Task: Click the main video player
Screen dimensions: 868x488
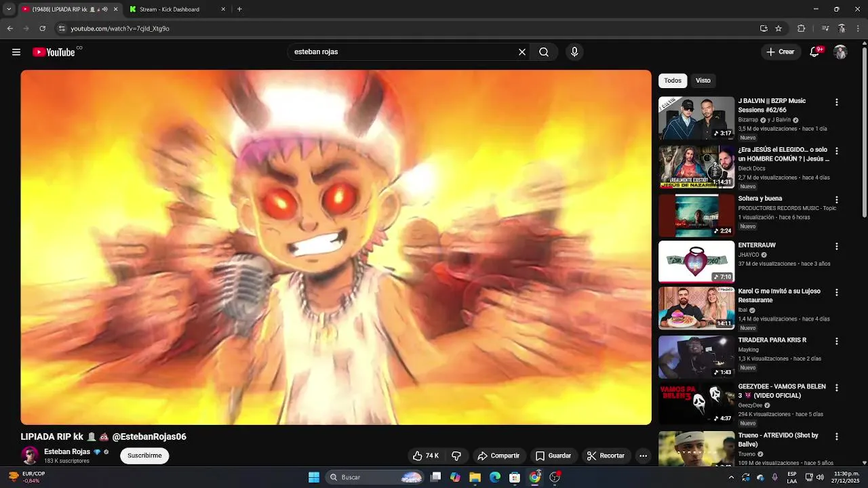Action: click(336, 247)
